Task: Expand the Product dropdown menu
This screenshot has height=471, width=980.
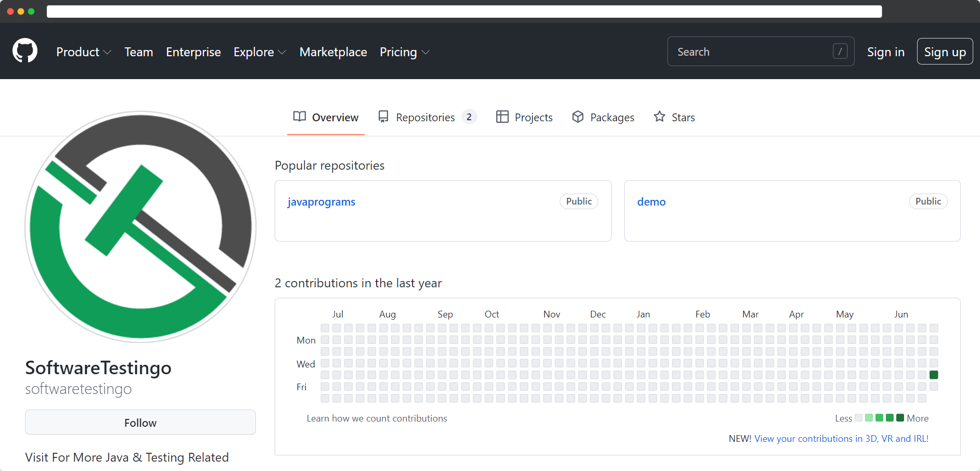Action: pyautogui.click(x=84, y=52)
